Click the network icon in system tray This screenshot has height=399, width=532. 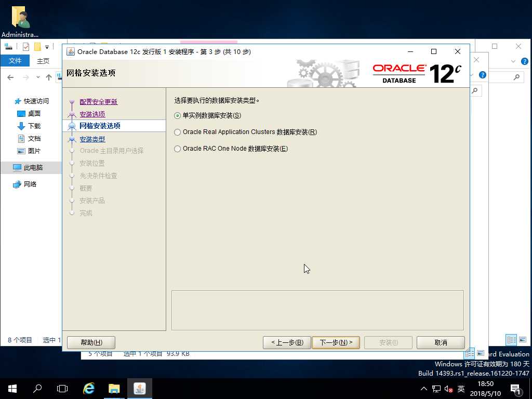click(x=436, y=389)
